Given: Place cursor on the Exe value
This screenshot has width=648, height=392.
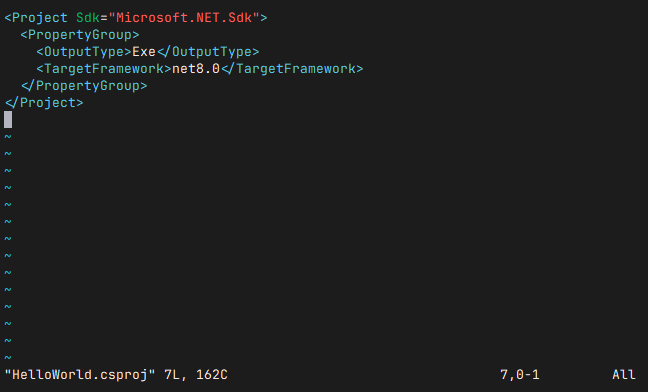Looking at the screenshot, I should point(144,52).
